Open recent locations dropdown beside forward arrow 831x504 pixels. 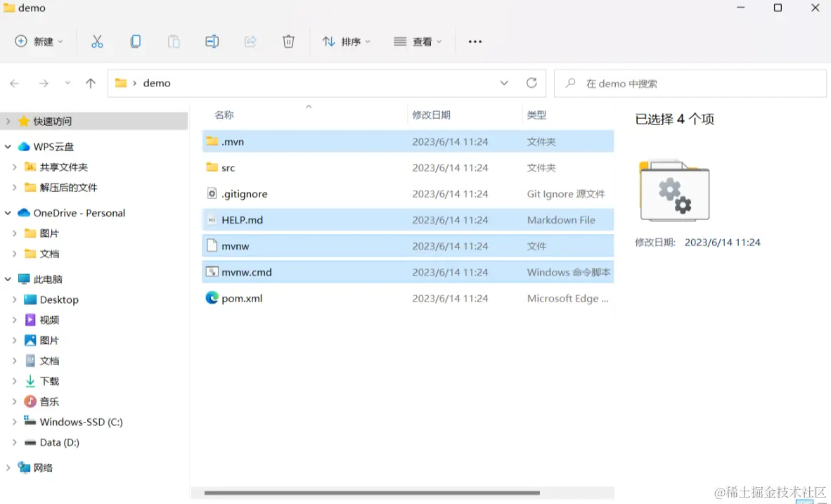tap(67, 83)
